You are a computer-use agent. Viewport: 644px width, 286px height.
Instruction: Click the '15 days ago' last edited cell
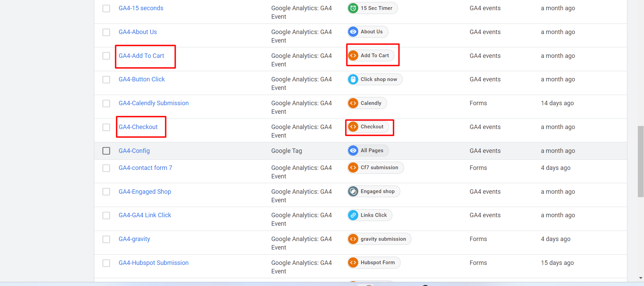pyautogui.click(x=557, y=263)
